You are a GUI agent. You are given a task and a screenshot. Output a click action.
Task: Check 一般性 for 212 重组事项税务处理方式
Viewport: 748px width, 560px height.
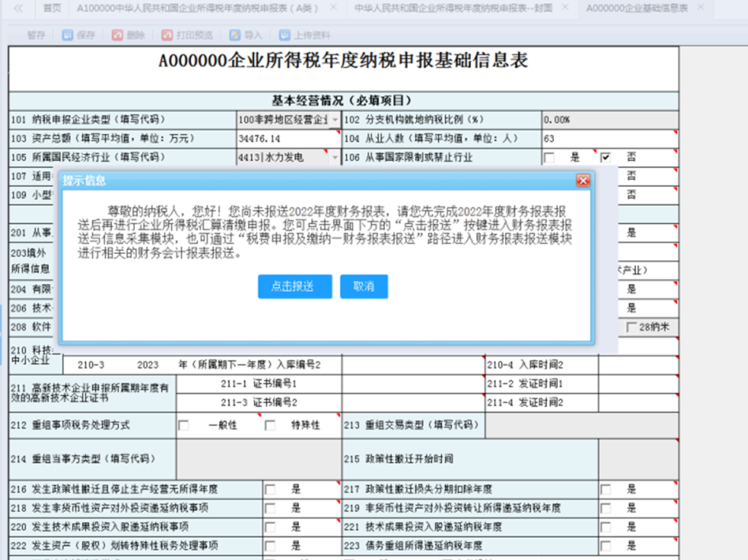point(184,426)
